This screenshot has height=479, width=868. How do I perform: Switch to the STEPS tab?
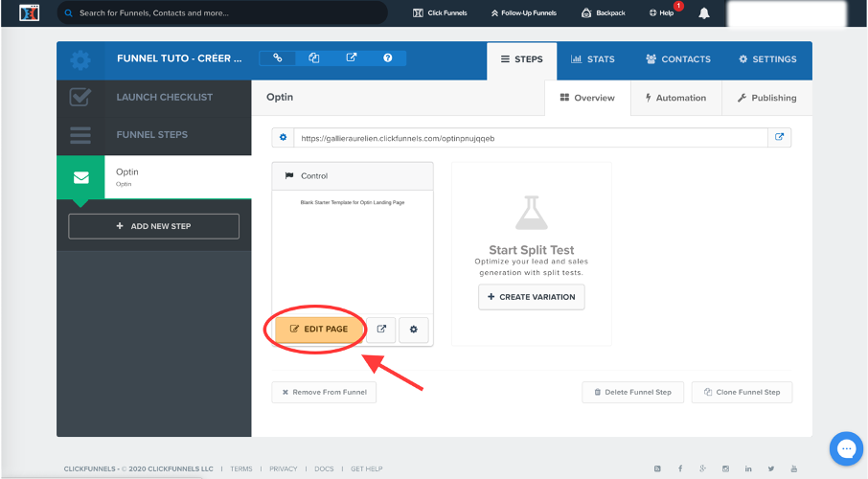tap(521, 59)
